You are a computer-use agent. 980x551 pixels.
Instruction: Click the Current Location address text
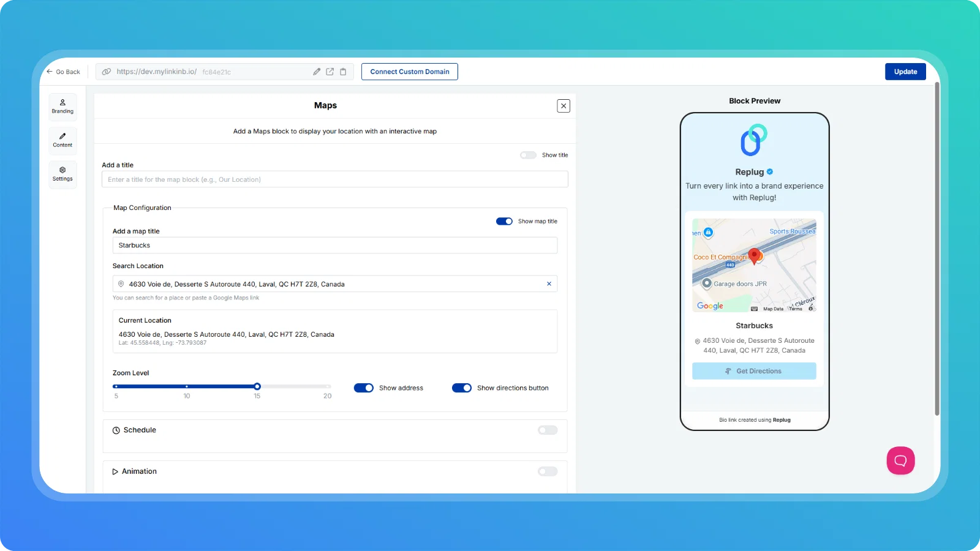tap(227, 334)
